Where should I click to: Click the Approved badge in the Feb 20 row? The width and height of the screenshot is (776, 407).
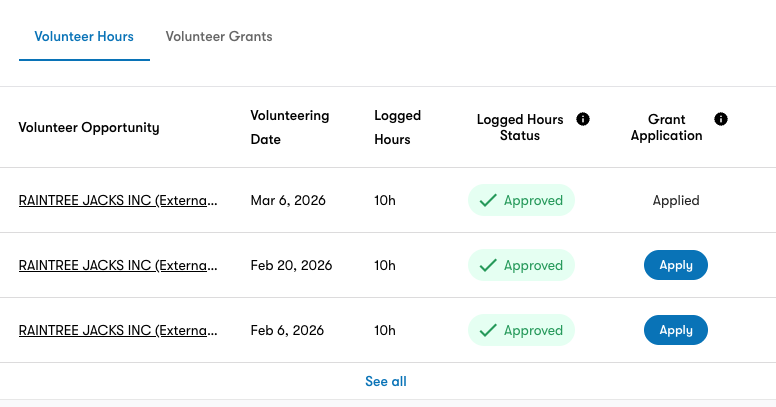tap(521, 265)
